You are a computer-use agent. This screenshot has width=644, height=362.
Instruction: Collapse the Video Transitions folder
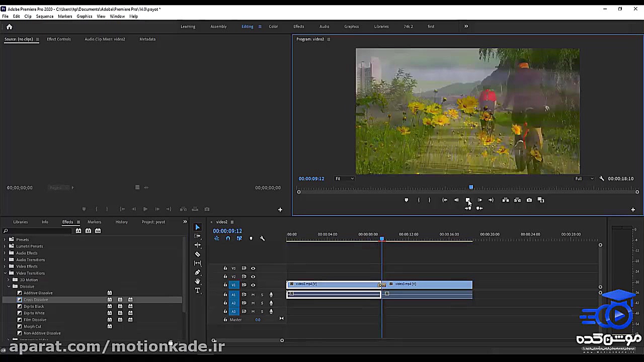pyautogui.click(x=5, y=273)
